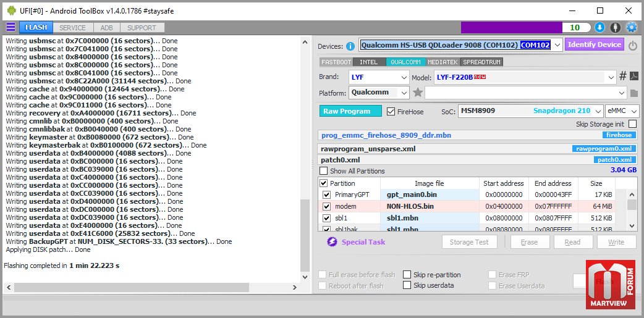Click the purple progress bar

pyautogui.click(x=511, y=28)
